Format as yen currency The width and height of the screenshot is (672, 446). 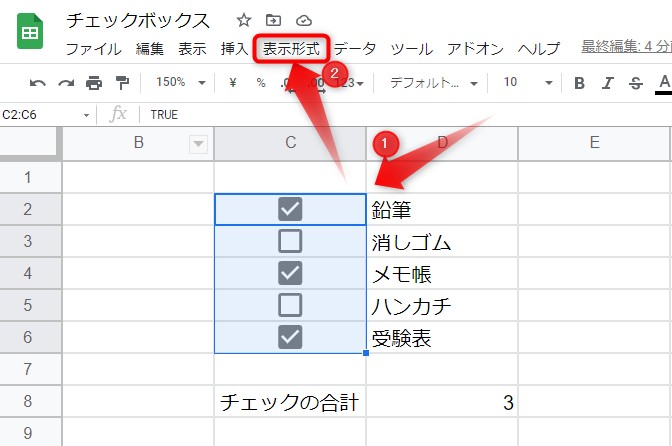233,82
